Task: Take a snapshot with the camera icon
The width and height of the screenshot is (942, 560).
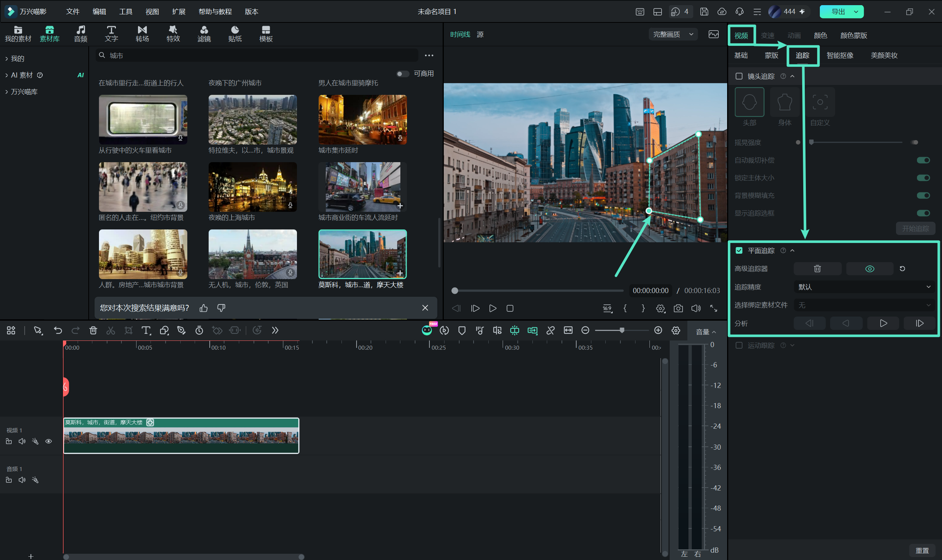Action: coord(678,308)
